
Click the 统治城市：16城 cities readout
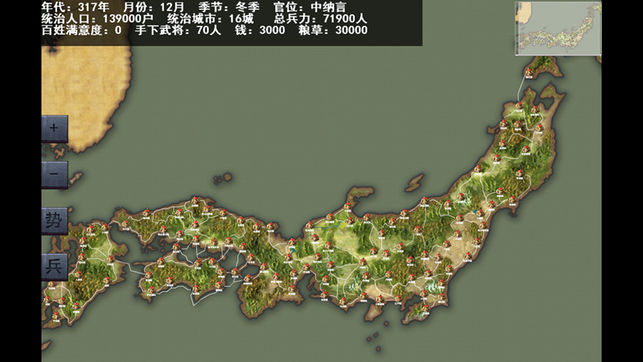pyautogui.click(x=210, y=18)
